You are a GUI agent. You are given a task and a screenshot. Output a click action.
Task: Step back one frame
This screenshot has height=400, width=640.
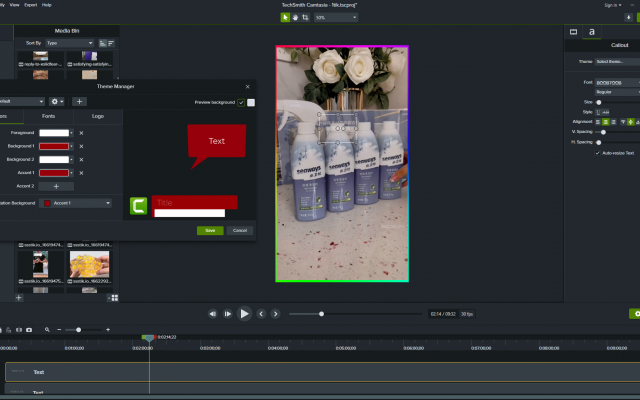click(213, 314)
